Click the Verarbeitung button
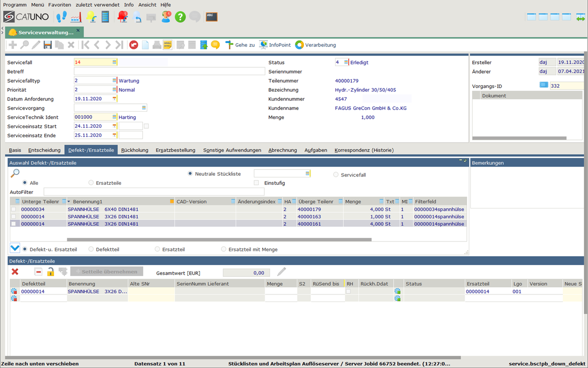Screen dimensions: 588x368 click(316, 45)
